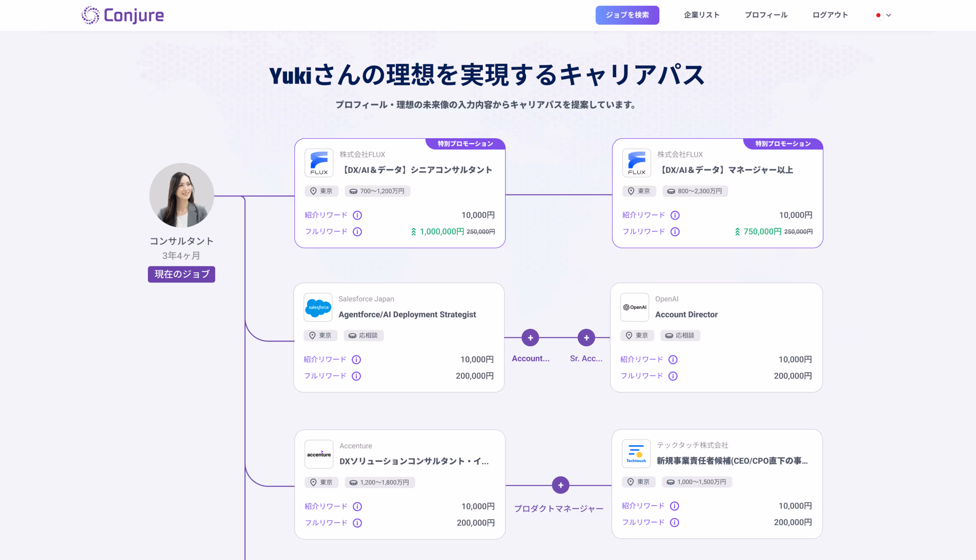Expand the Account... plus node

pos(530,338)
